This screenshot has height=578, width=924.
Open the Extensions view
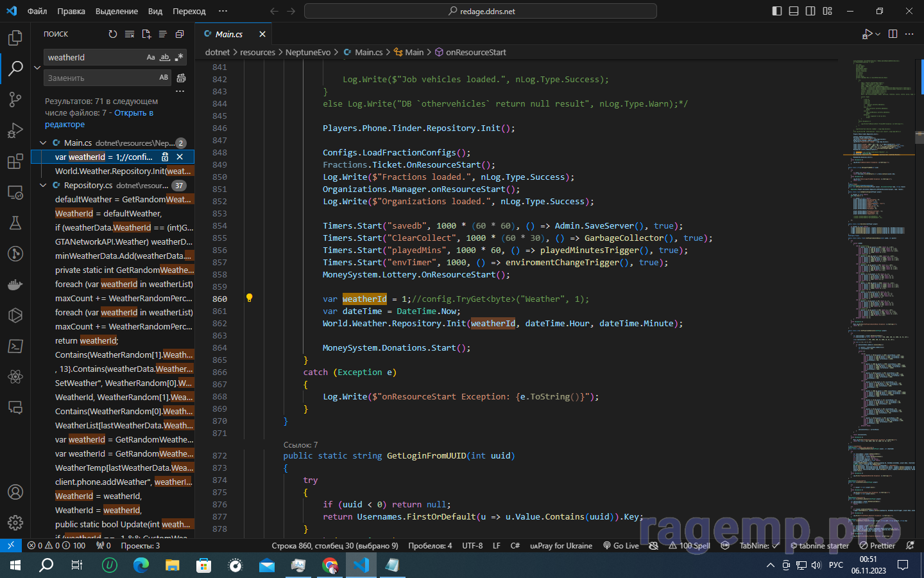(15, 161)
